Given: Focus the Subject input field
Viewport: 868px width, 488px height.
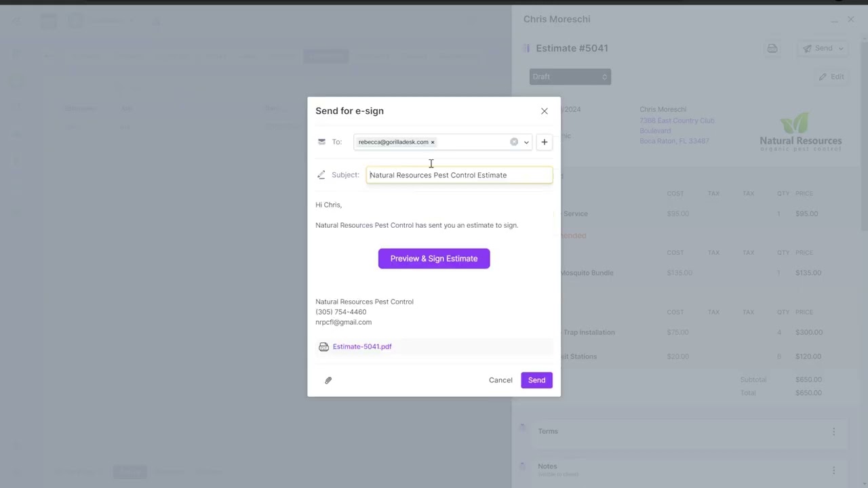Looking at the screenshot, I should (x=459, y=175).
